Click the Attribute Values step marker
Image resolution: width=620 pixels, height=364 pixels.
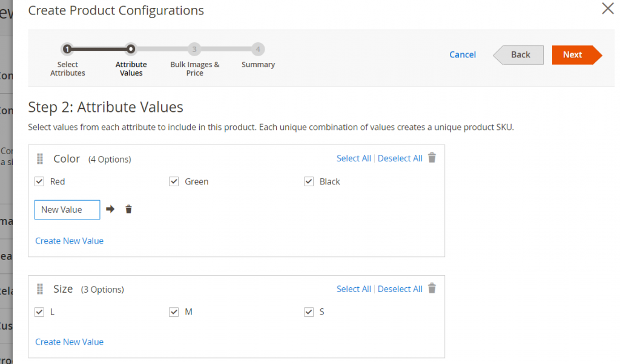click(x=131, y=49)
